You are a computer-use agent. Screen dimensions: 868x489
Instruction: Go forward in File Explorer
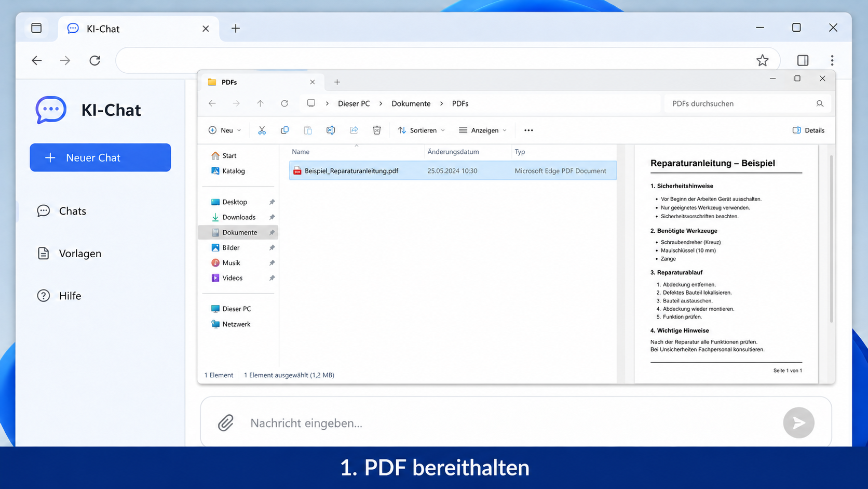pyautogui.click(x=236, y=103)
